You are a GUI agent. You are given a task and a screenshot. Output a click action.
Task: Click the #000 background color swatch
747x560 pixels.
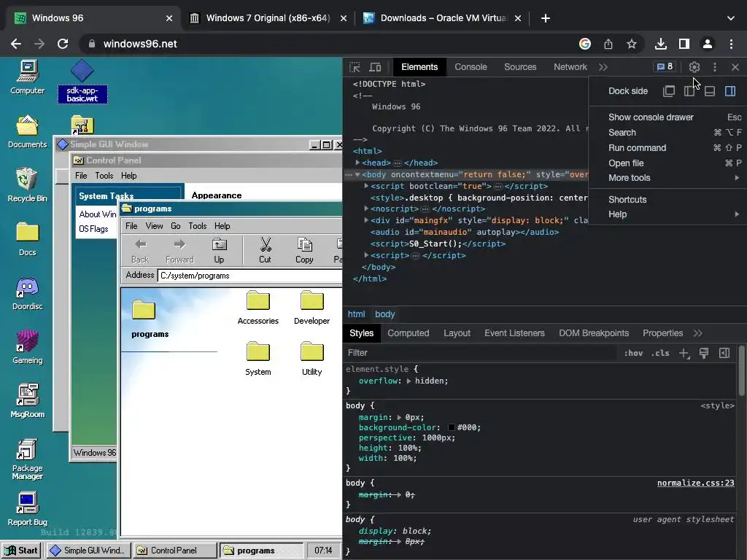(x=451, y=427)
